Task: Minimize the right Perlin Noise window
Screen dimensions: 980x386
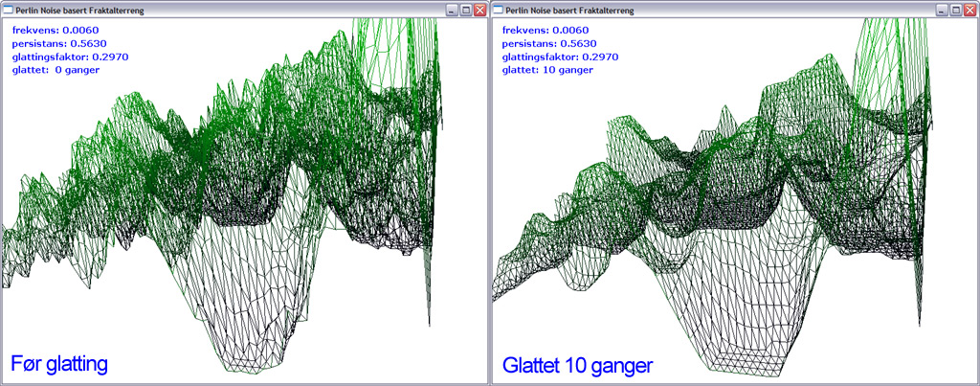Action: tap(943, 10)
